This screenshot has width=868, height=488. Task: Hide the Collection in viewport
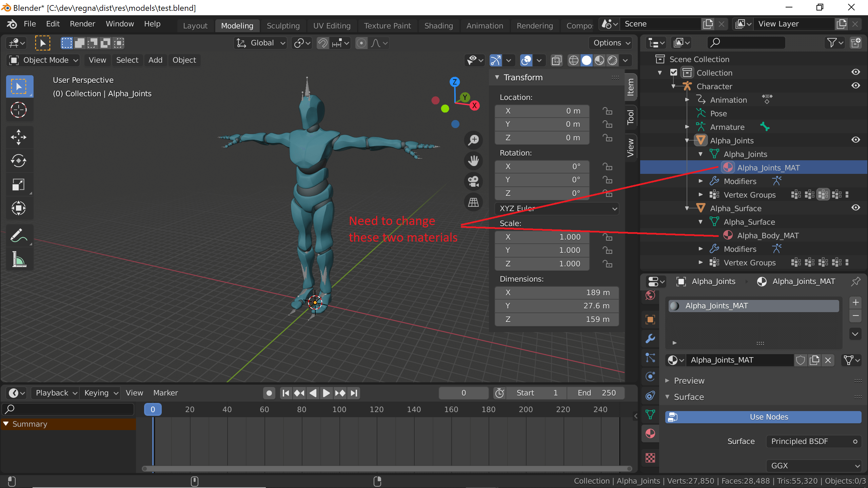[x=855, y=72]
